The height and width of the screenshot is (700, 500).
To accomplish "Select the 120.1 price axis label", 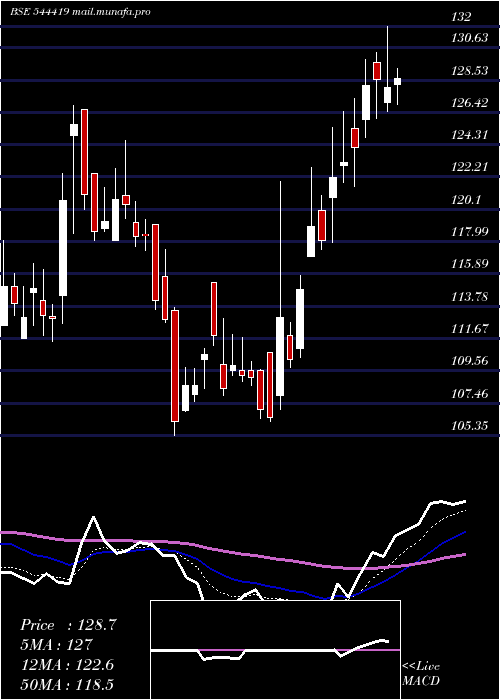I will pos(466,200).
